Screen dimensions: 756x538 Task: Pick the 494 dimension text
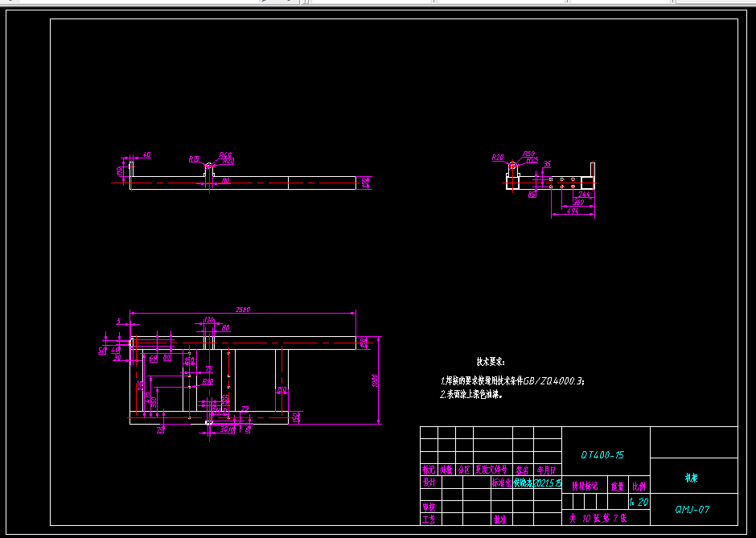pos(573,212)
